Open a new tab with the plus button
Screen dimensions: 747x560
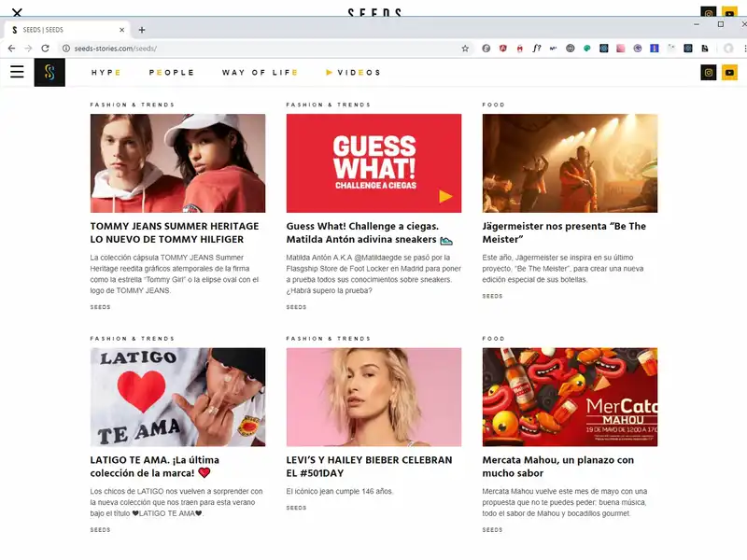(x=142, y=30)
